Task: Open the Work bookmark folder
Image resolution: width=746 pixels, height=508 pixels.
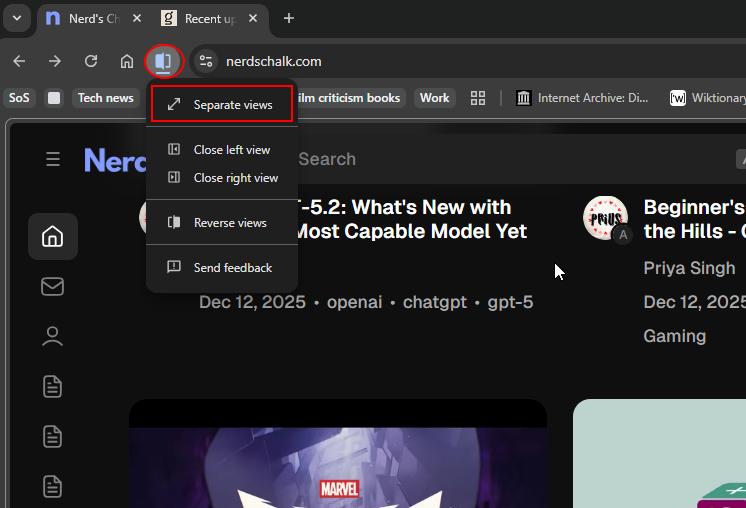Action: 434,98
